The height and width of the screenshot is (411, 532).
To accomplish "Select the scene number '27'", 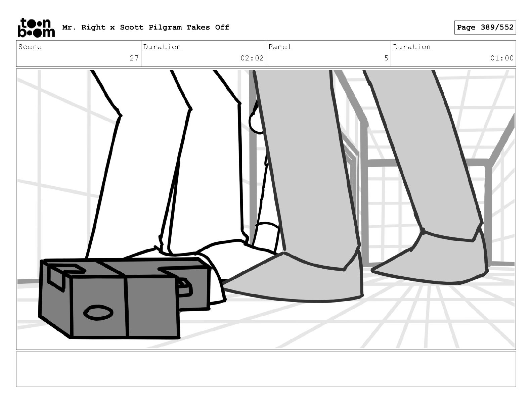I will [134, 58].
